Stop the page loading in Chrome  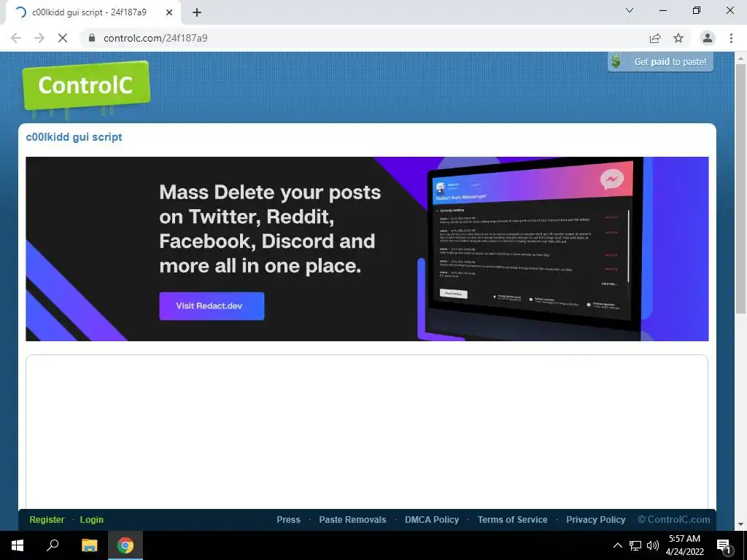pos(63,38)
